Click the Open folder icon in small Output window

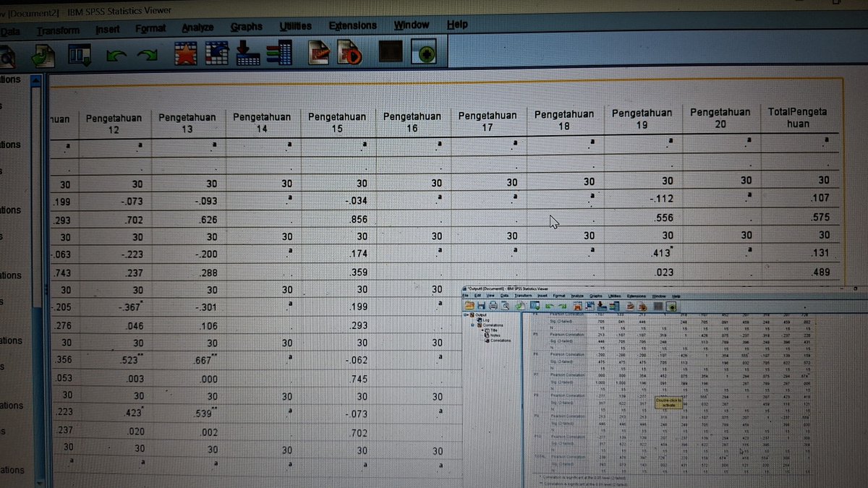[469, 306]
